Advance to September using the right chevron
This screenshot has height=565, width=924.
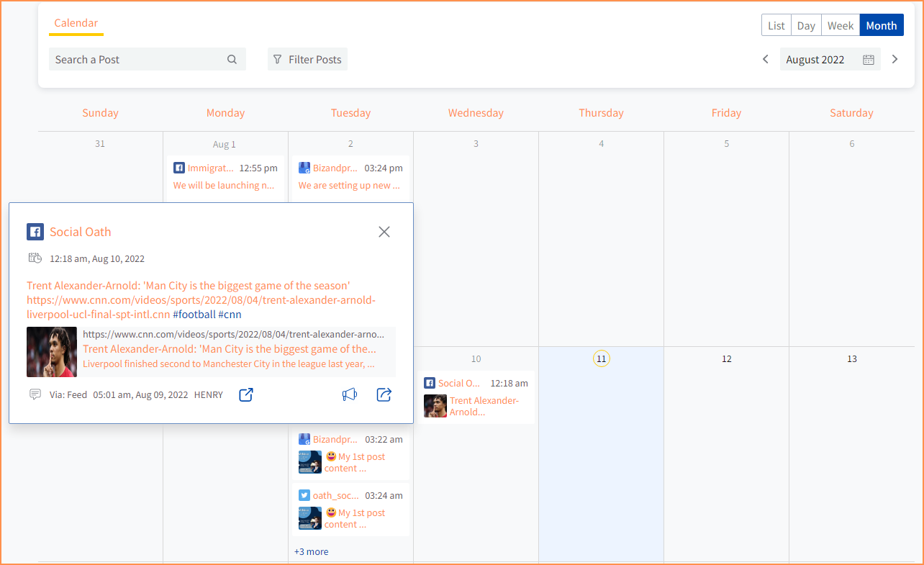click(894, 59)
